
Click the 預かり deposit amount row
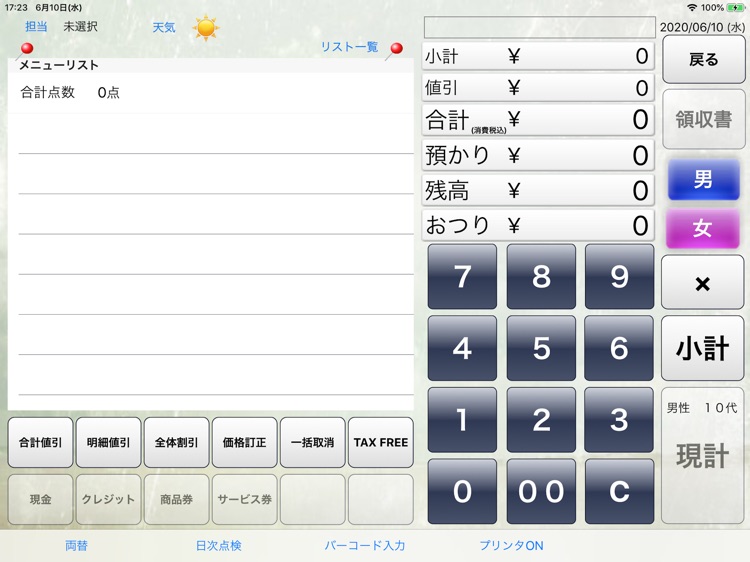[x=538, y=155]
